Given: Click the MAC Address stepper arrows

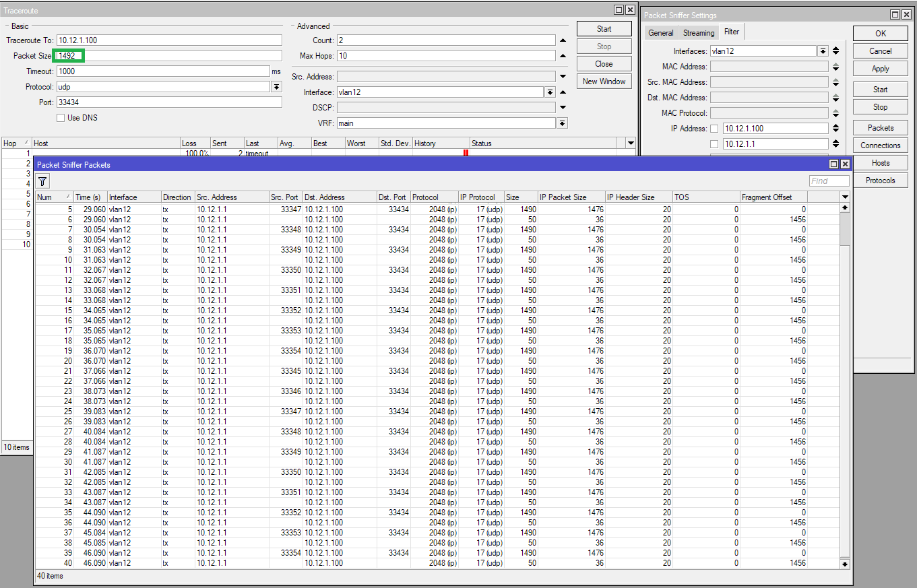Looking at the screenshot, I should (835, 67).
